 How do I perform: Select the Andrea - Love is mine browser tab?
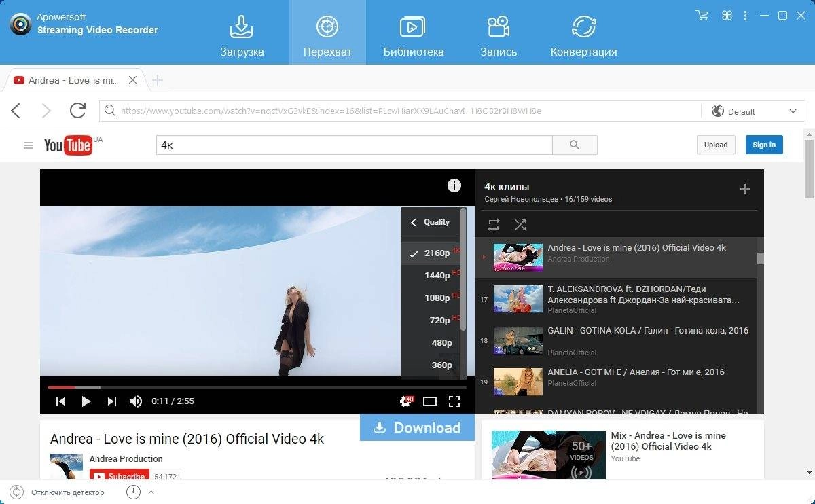click(x=73, y=80)
